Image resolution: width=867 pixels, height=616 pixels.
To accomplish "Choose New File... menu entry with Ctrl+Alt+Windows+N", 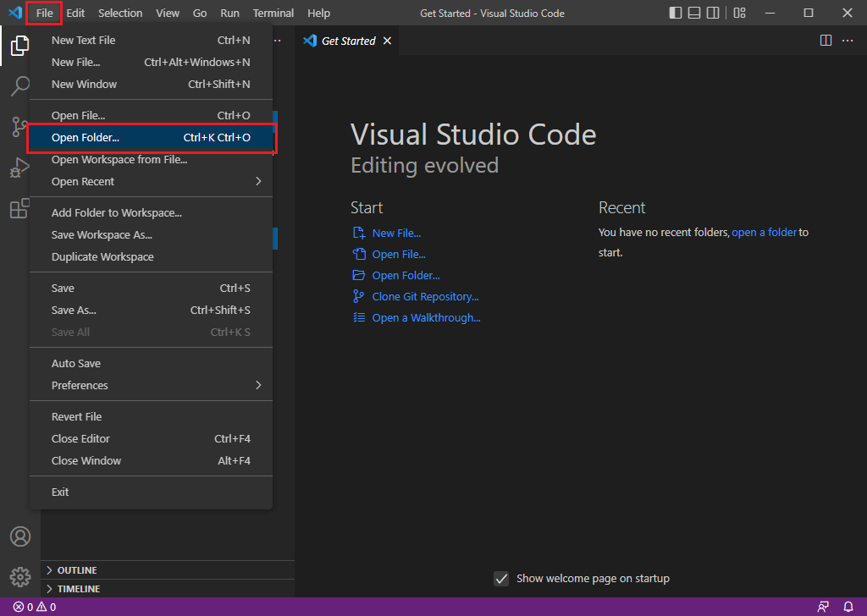I will pyautogui.click(x=151, y=62).
